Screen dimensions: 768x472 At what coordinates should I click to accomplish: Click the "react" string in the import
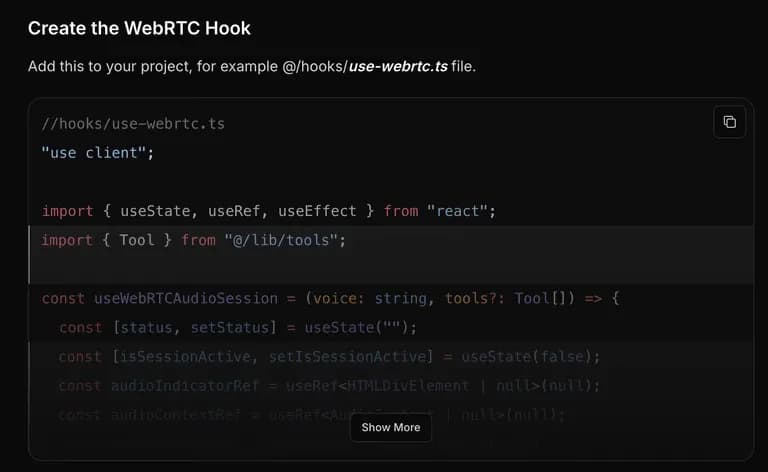pos(461,211)
